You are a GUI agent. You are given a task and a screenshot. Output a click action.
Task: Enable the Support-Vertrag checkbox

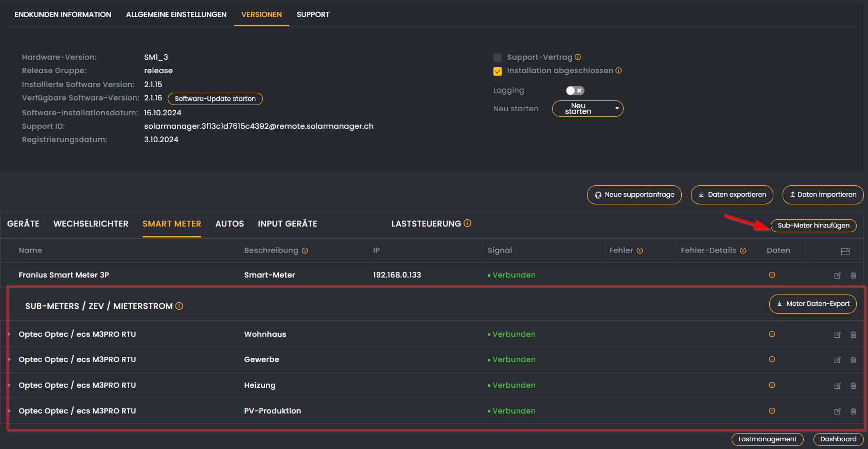coord(498,58)
